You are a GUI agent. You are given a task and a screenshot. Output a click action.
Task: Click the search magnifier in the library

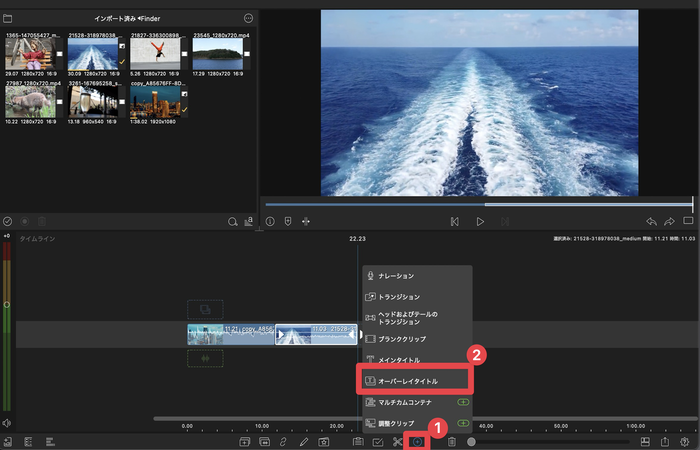[x=232, y=221]
